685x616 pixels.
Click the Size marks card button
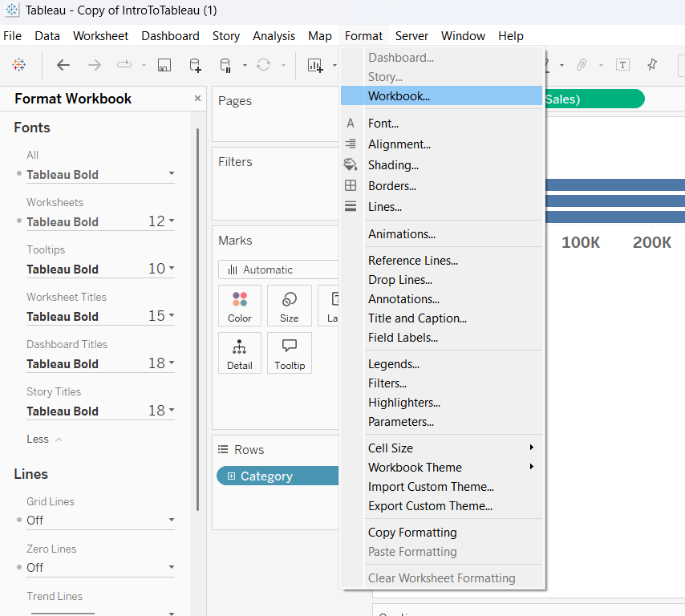[x=290, y=306]
